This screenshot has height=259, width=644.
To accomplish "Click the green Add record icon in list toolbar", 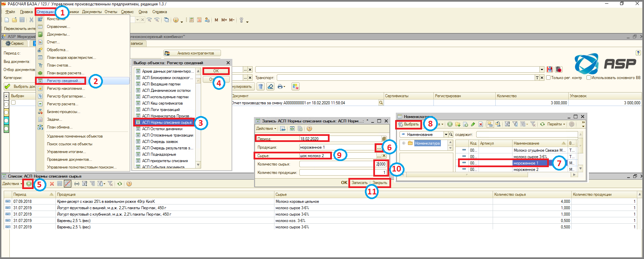I will coord(29,184).
